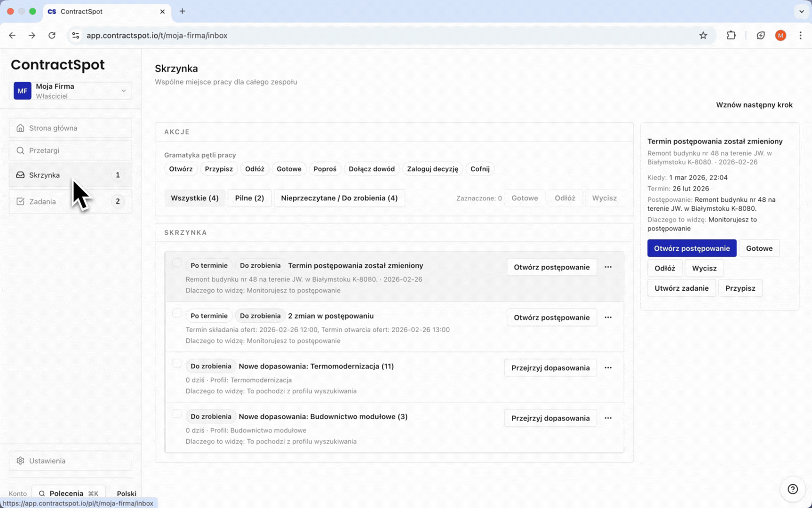
Task: Click Przejrzyj dopasowania for Termomodernizacja
Action: [x=550, y=368]
